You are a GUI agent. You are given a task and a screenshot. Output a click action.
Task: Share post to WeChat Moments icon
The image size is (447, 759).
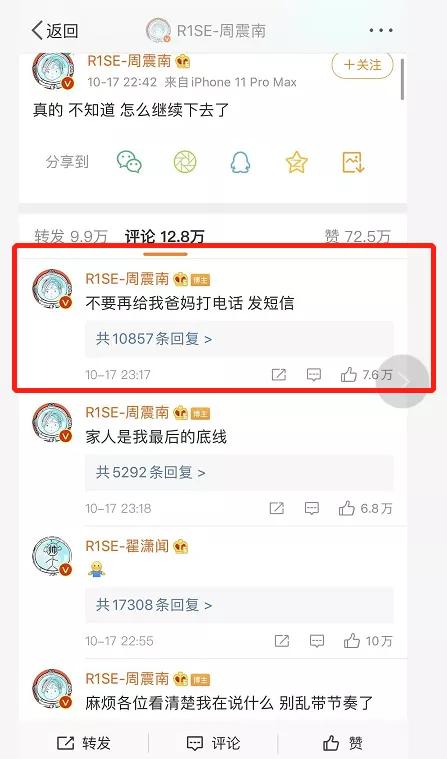tap(185, 162)
